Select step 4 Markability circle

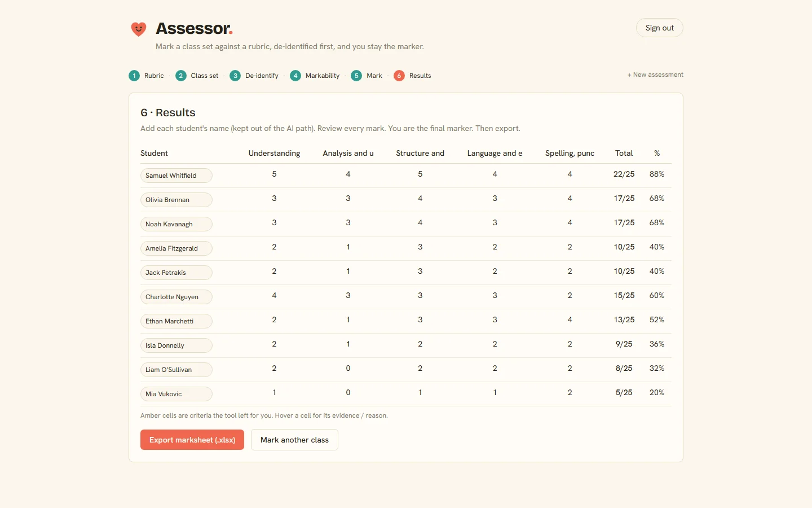295,76
